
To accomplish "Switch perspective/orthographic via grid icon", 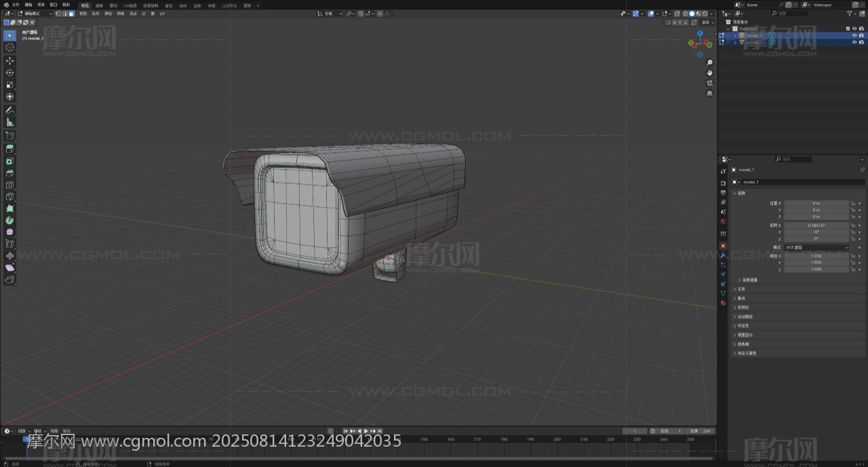I will click(709, 93).
